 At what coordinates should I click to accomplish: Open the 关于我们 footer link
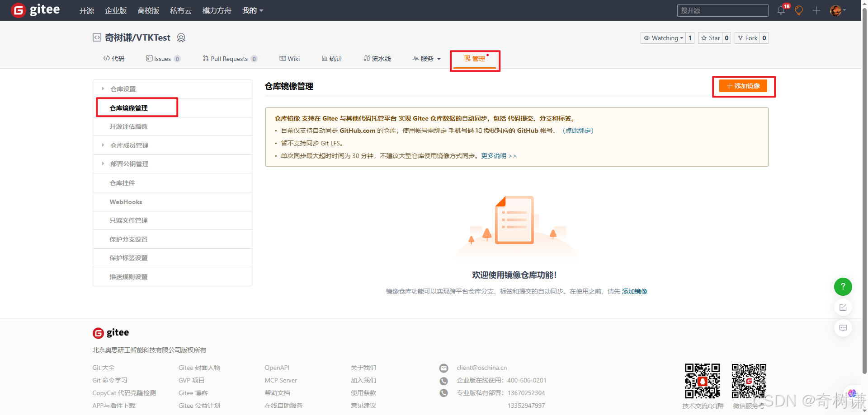(363, 368)
